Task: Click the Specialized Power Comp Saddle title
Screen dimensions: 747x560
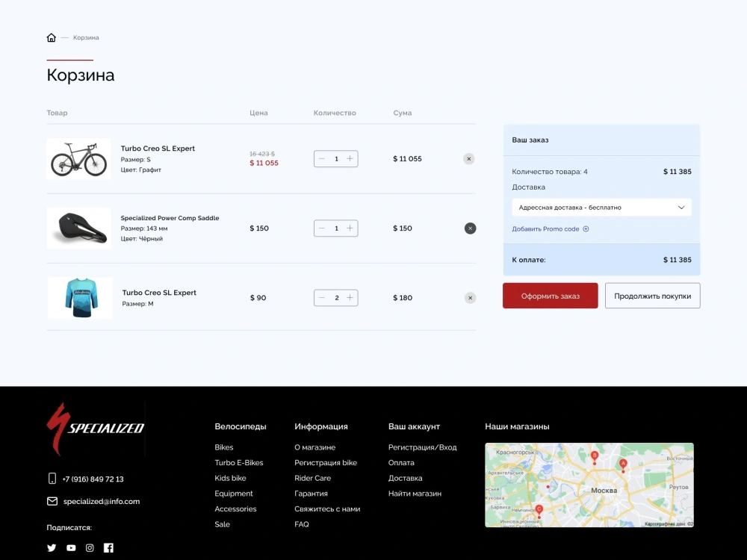Action: pos(170,218)
